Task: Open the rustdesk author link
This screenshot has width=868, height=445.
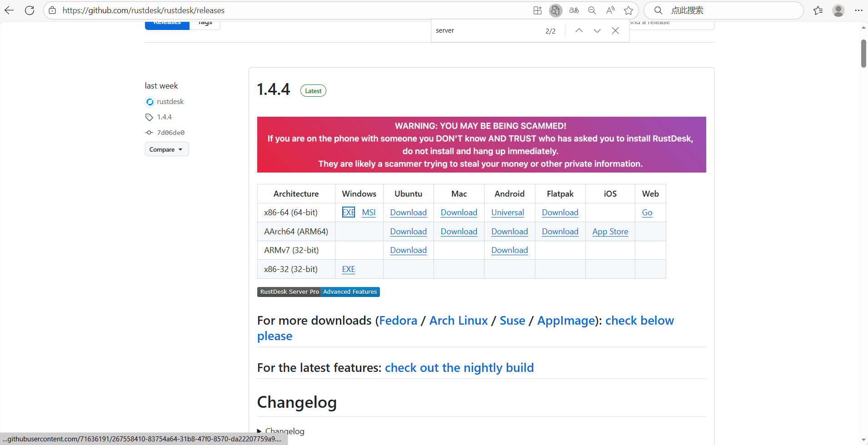Action: coord(170,102)
